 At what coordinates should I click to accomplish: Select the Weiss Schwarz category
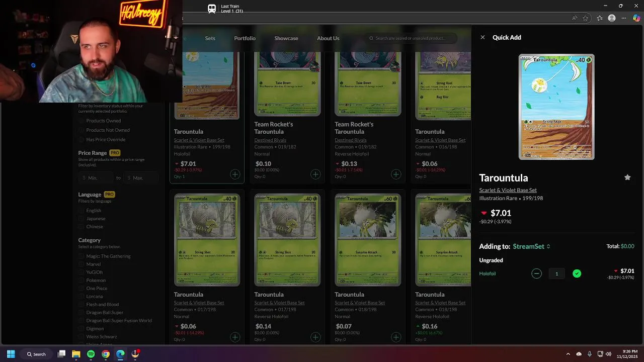point(81,337)
